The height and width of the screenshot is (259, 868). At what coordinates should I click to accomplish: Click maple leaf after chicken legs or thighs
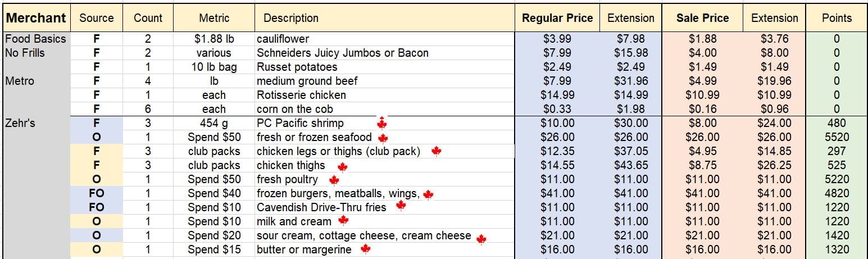click(436, 151)
